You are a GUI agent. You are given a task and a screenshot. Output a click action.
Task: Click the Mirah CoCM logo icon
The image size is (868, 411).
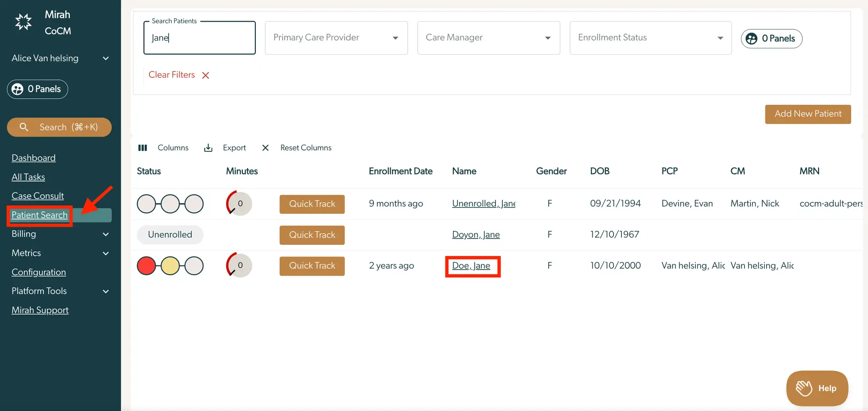23,21
